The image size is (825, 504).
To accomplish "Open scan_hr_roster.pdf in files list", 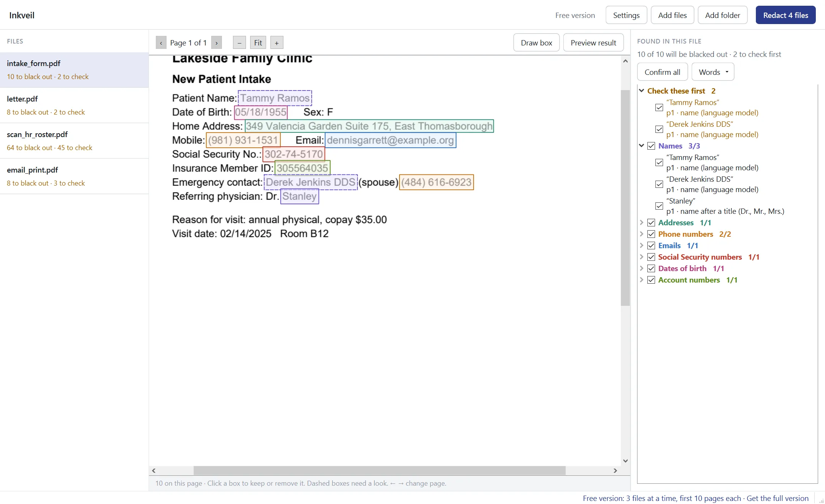I will pyautogui.click(x=74, y=141).
